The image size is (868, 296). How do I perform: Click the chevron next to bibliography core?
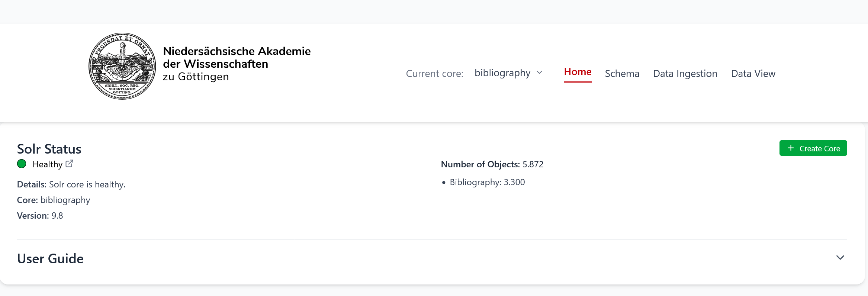[x=540, y=73]
